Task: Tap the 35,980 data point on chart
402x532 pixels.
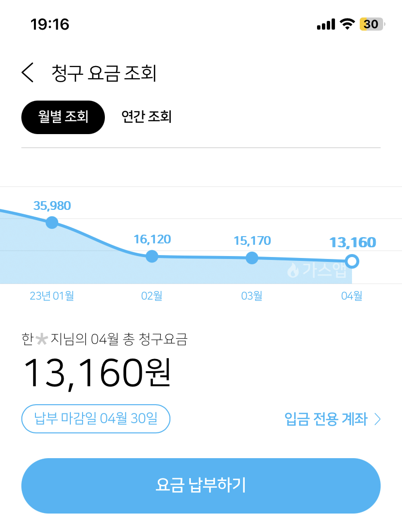Action: pyautogui.click(x=52, y=223)
